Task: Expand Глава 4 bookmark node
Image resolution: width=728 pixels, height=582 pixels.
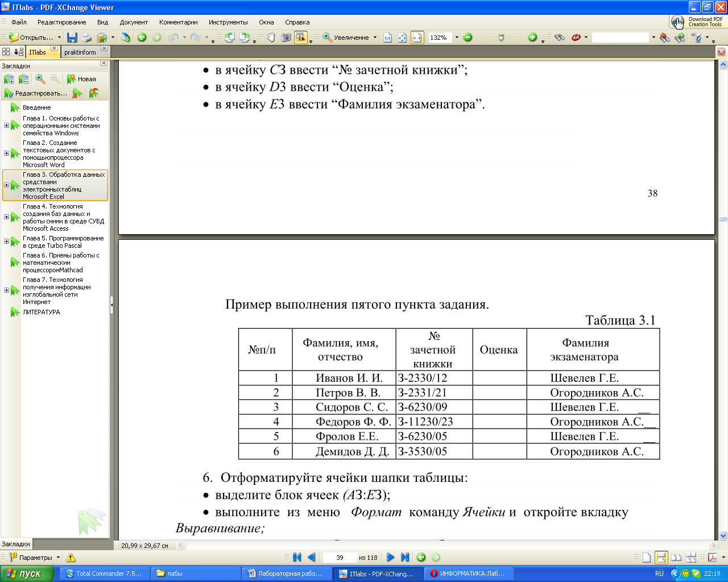Action: [6, 217]
